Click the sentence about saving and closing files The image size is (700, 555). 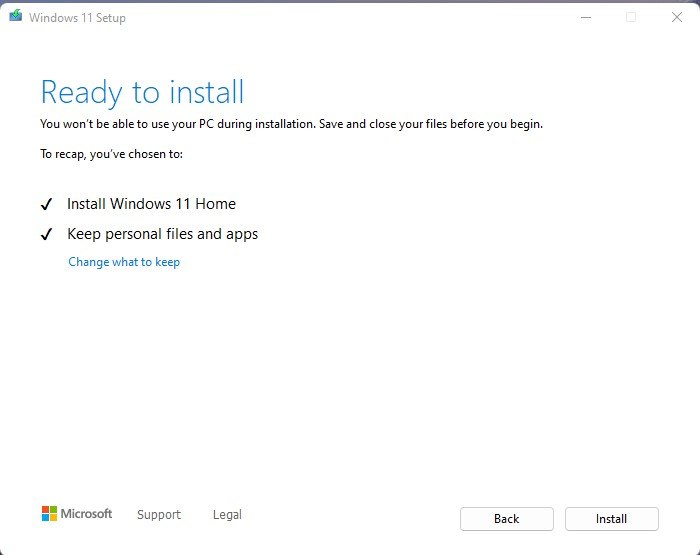click(431, 124)
